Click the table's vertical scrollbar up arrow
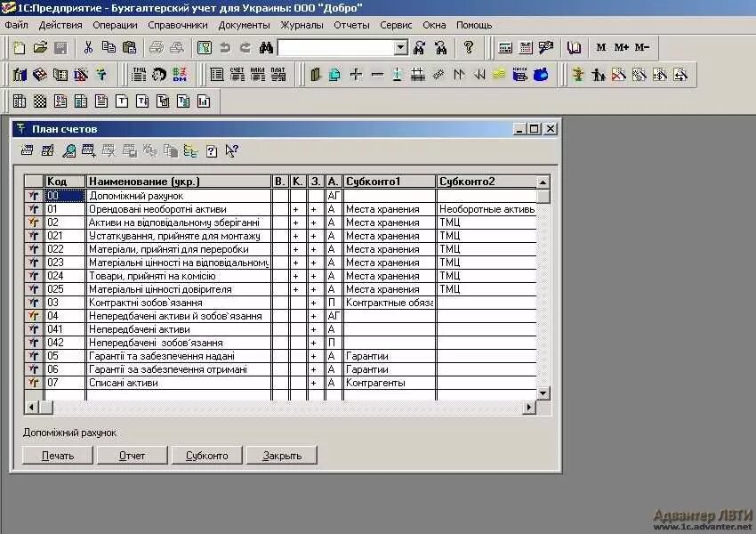Image resolution: width=756 pixels, height=534 pixels. coord(543,182)
